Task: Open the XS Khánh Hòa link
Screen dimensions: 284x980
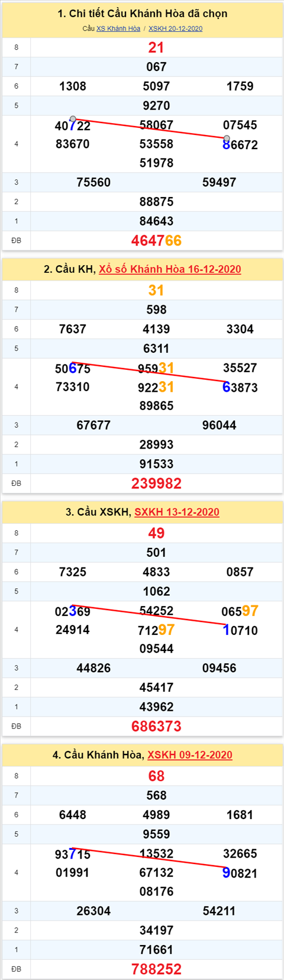Action: click(x=118, y=28)
